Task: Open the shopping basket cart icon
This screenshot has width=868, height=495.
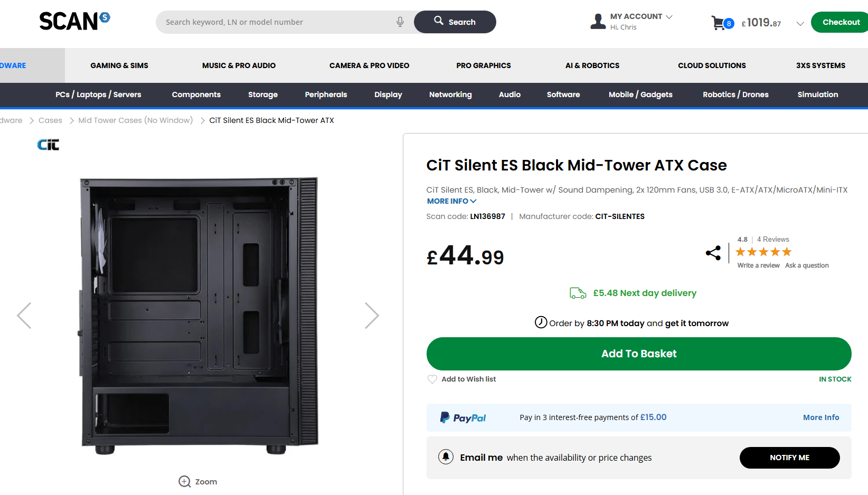Action: 719,23
